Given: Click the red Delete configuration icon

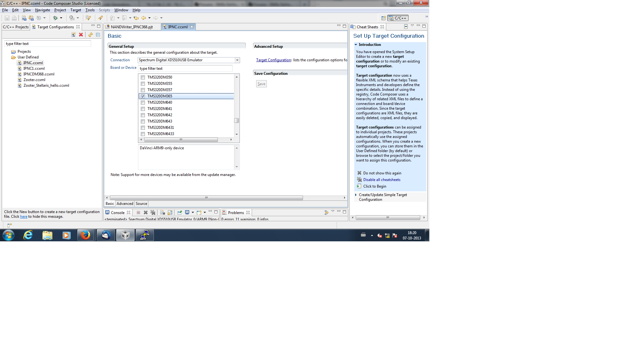Looking at the screenshot, I should pyautogui.click(x=81, y=35).
